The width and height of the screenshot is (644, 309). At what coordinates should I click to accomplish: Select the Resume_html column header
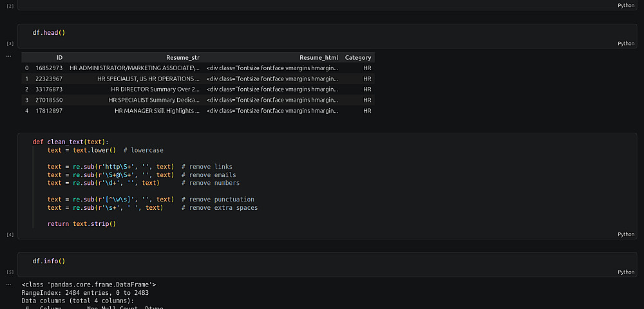point(319,58)
